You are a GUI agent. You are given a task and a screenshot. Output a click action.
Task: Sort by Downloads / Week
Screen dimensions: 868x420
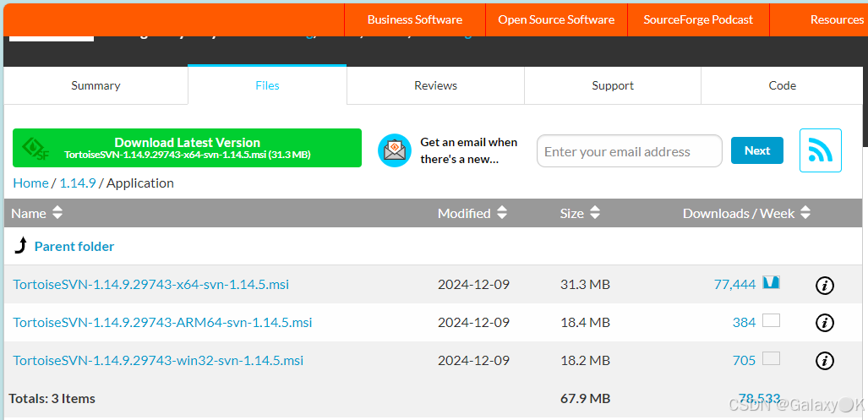coord(747,213)
